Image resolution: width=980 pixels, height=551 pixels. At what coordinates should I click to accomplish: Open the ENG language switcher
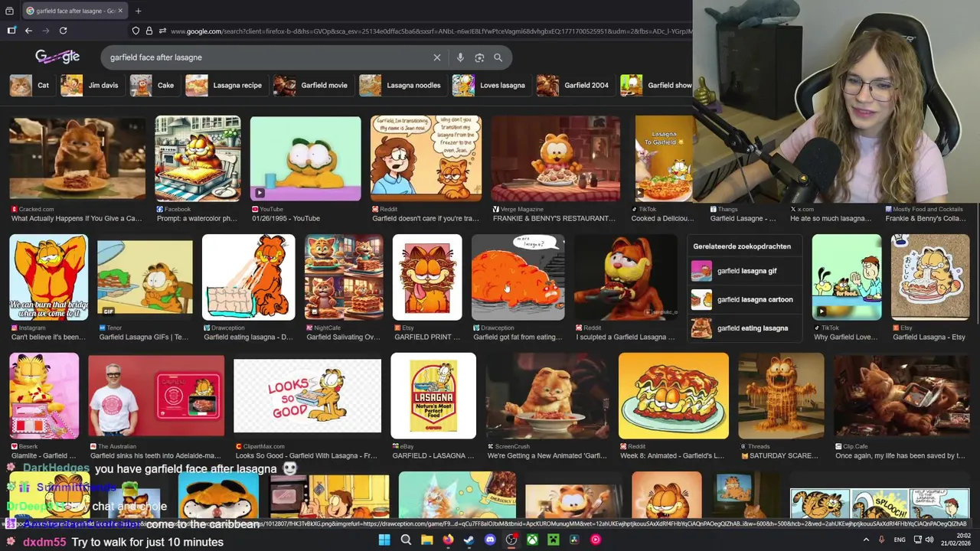[900, 540]
